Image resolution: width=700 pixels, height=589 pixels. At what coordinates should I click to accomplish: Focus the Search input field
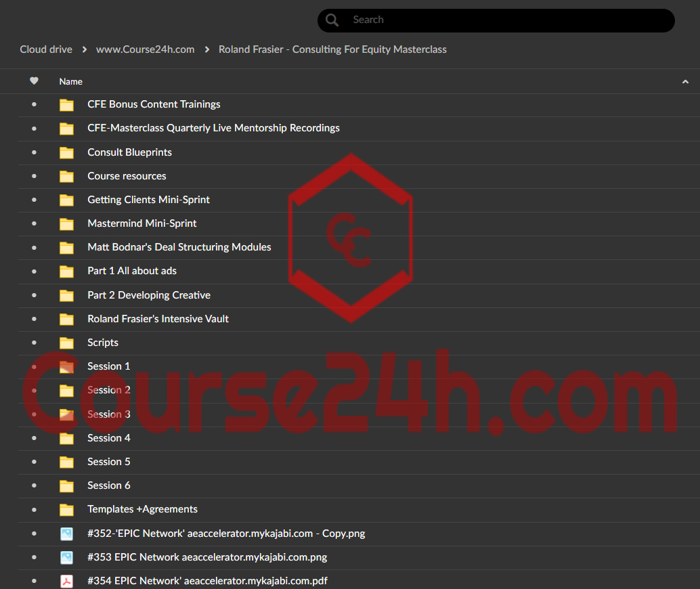point(496,20)
